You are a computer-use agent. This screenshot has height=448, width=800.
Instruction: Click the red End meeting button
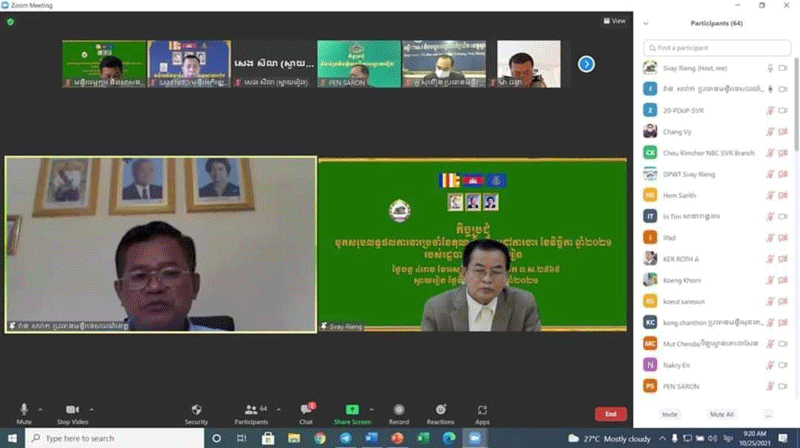coord(610,414)
